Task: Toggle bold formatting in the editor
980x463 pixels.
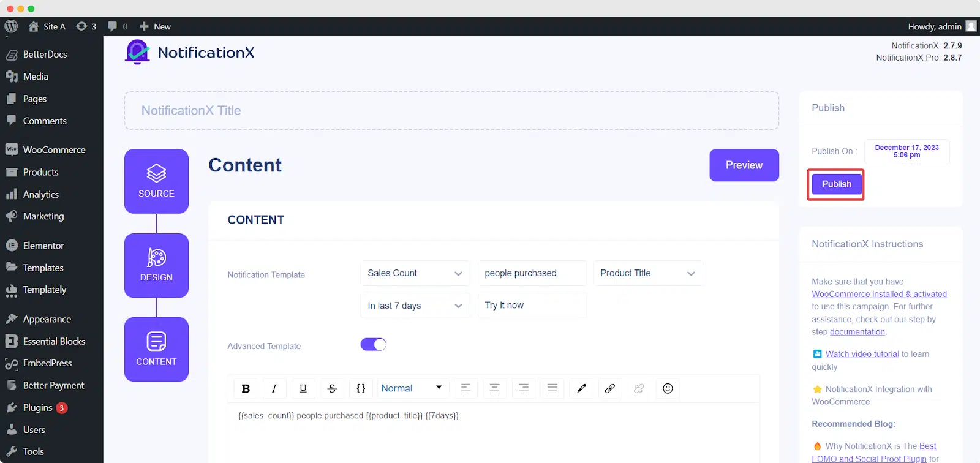Action: click(246, 388)
